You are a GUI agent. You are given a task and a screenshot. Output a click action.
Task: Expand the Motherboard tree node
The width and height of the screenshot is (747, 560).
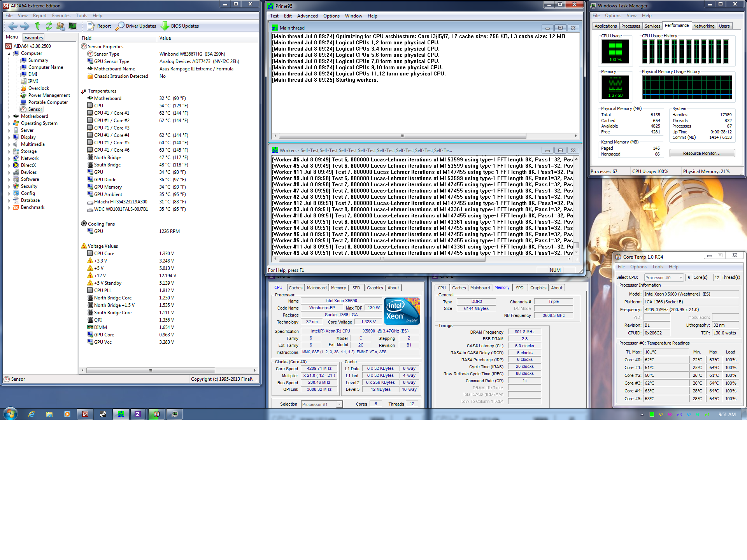point(9,116)
